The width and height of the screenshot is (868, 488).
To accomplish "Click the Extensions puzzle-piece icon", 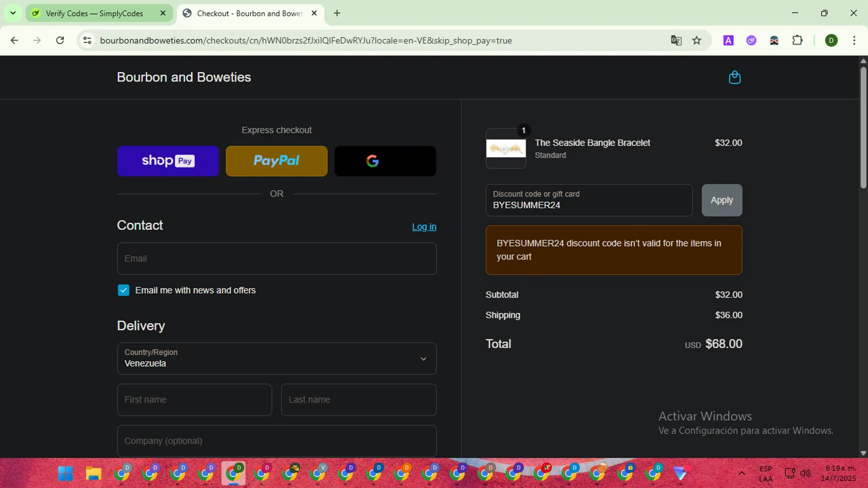I will coord(797,41).
